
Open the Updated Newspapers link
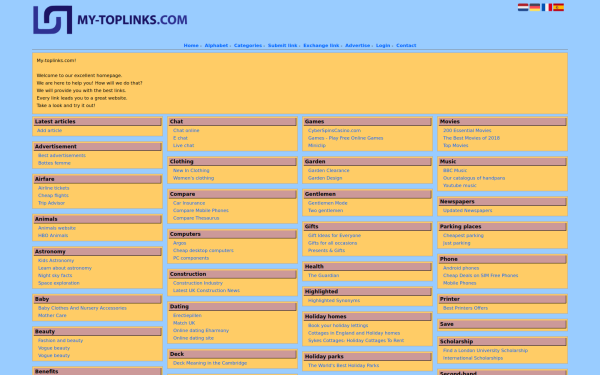468,210
